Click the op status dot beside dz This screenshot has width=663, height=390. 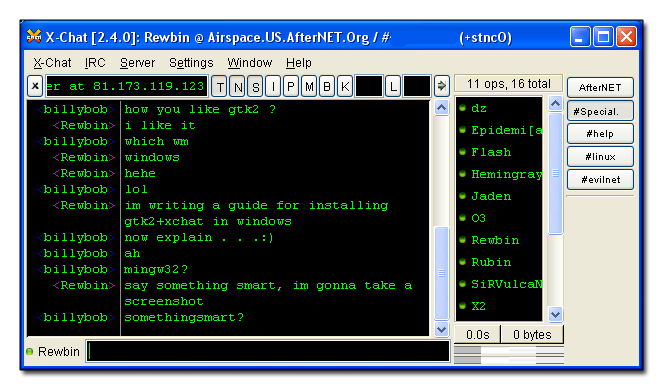(x=463, y=107)
